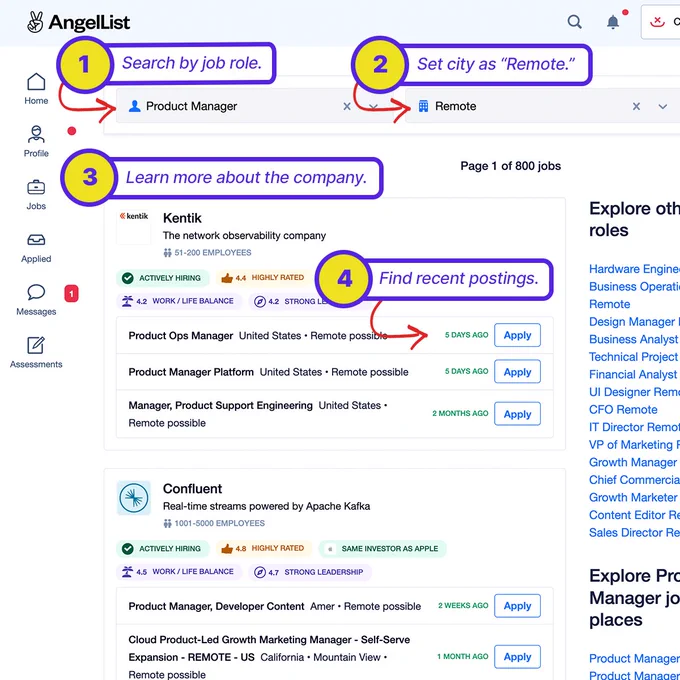
Task: Open Growth Marketer link
Action: [634, 497]
